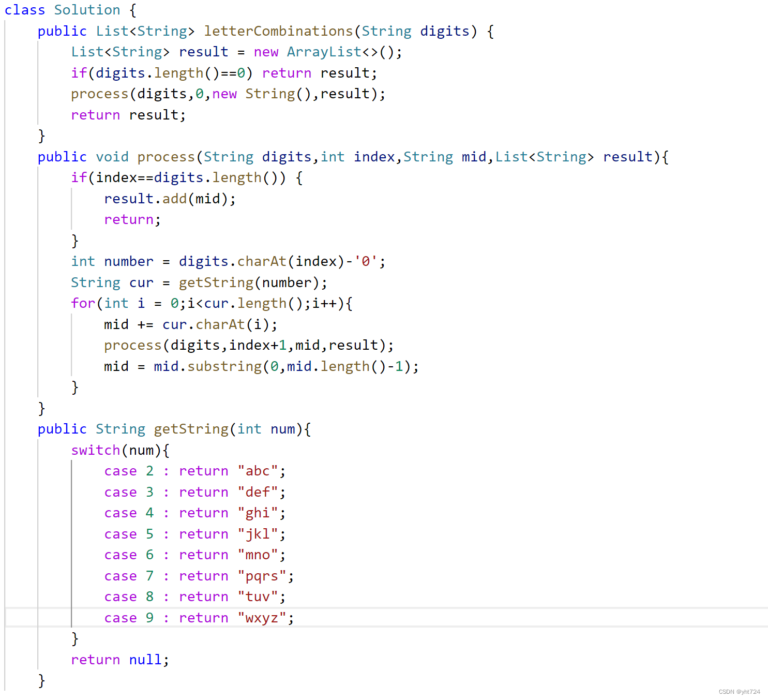The height and width of the screenshot is (700, 768).
Task: Click the for loop header line
Action: click(212, 303)
